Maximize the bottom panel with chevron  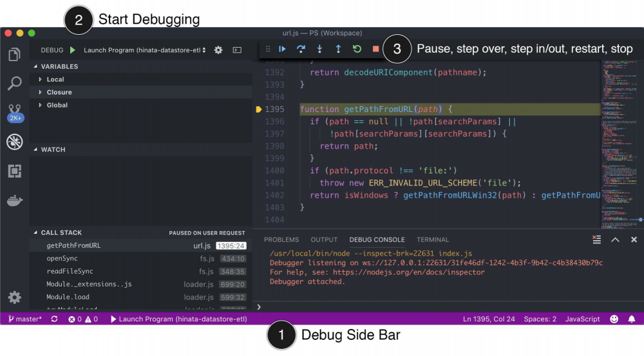click(615, 239)
